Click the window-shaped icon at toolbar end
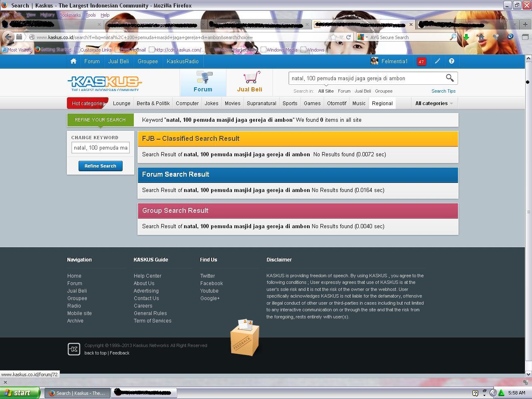 pos(525,37)
